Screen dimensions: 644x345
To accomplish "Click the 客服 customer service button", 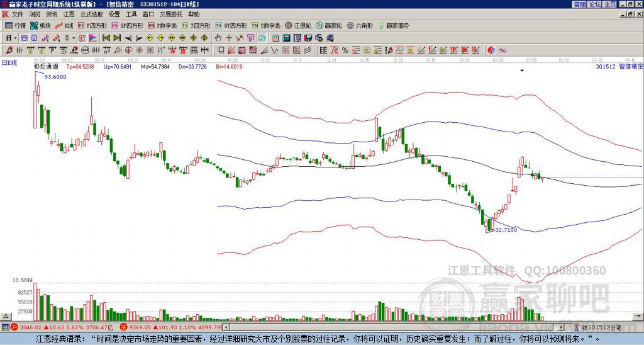I will tap(579, 4).
